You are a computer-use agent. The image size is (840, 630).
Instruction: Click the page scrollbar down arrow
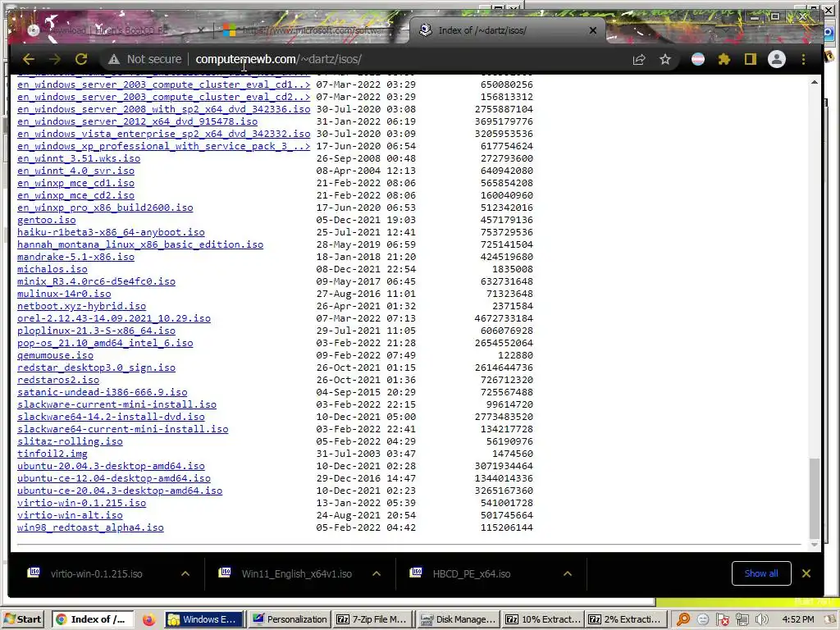(x=815, y=545)
